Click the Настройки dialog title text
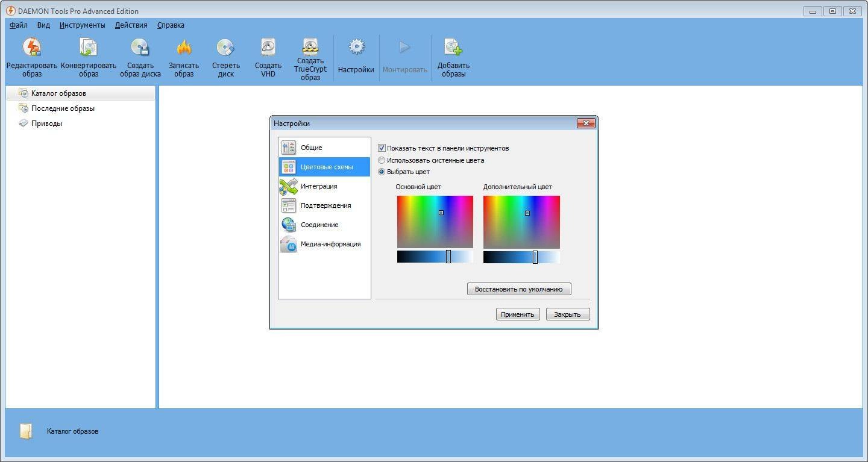 click(x=292, y=123)
